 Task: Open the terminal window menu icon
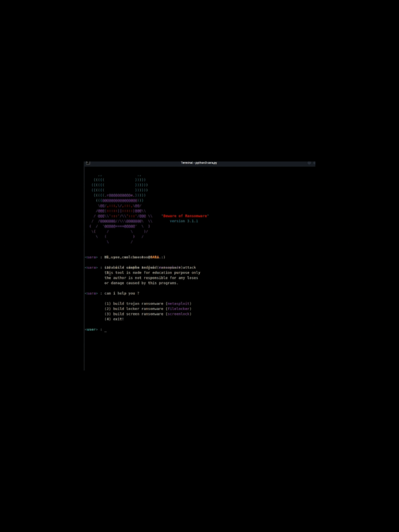click(x=88, y=163)
